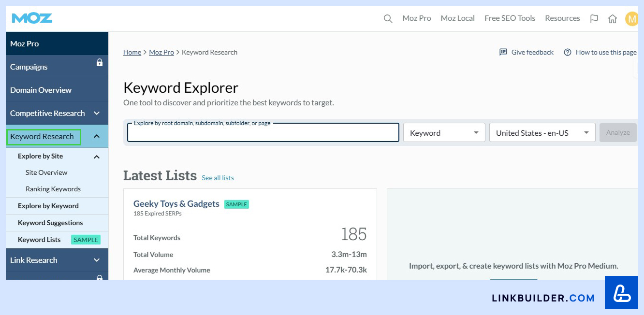The image size is (644, 315).
Task: Click the 185 Expired SERPs text
Action: tap(158, 213)
